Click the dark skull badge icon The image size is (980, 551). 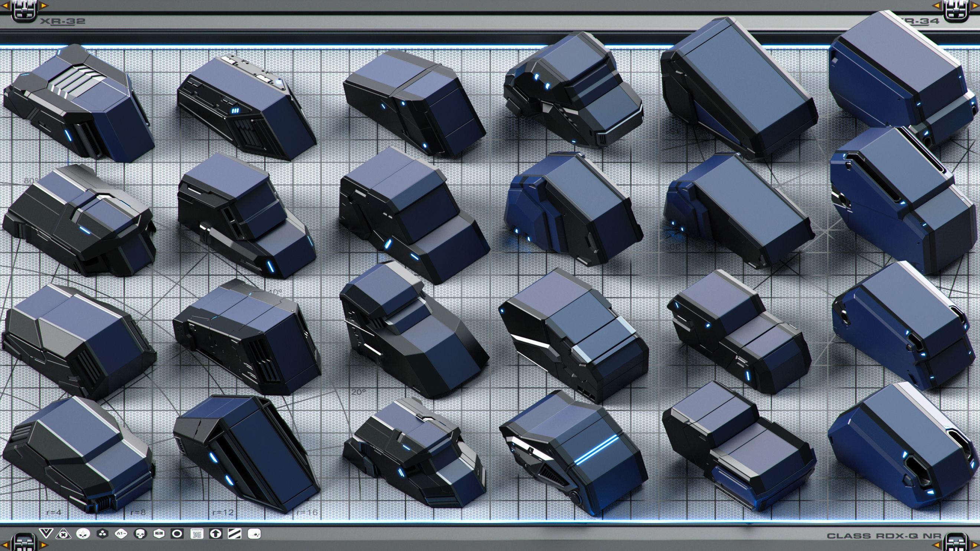click(140, 534)
